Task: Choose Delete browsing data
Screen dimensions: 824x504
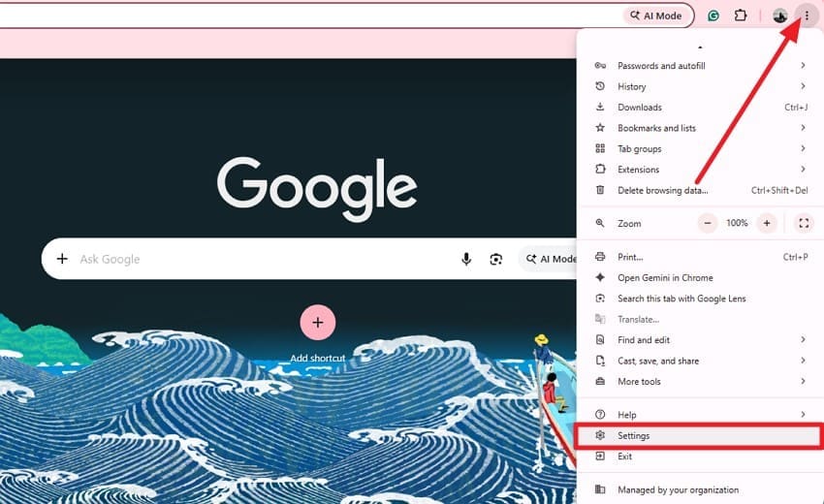Action: coord(701,190)
